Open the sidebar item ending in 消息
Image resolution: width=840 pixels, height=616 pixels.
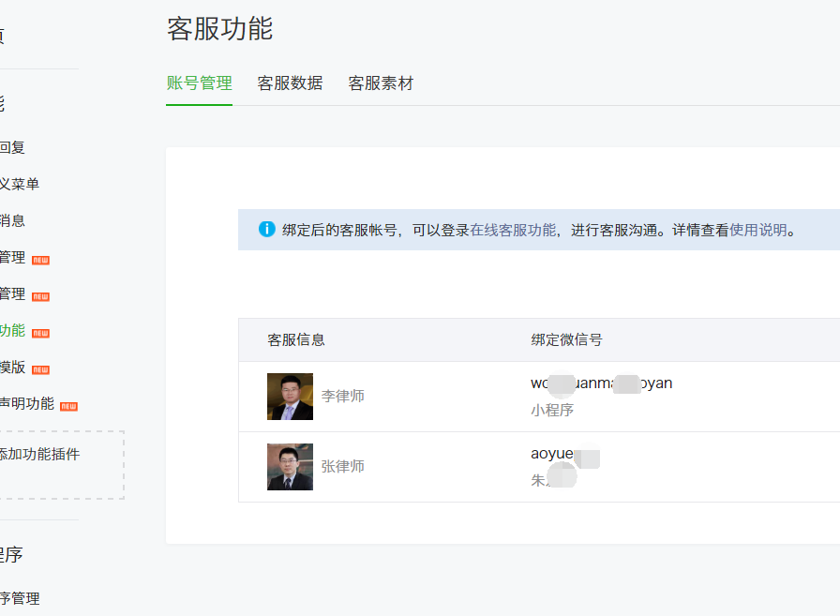[12, 220]
